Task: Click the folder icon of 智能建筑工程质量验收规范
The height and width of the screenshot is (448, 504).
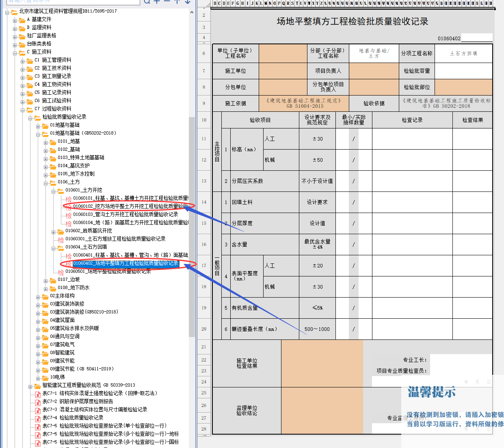Action: click(37, 386)
